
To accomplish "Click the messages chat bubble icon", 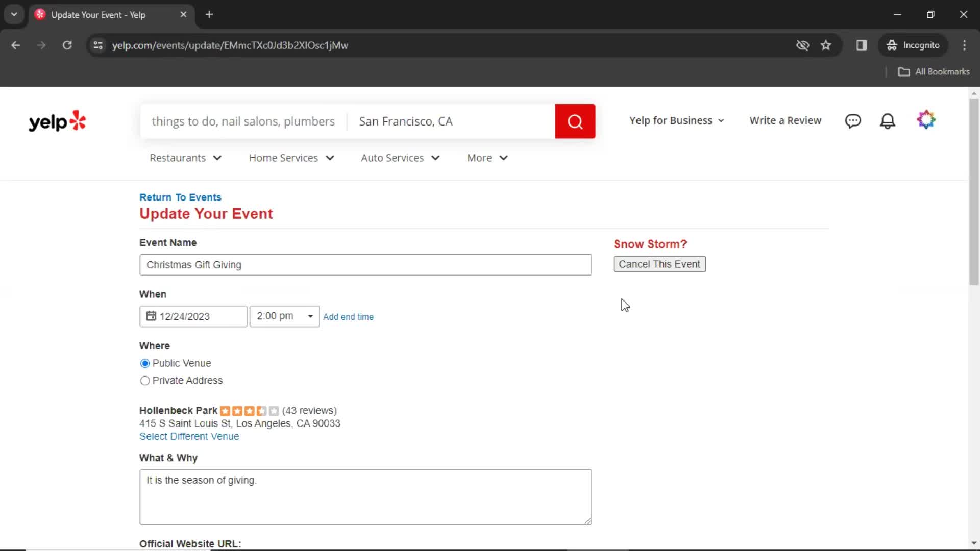I will pyautogui.click(x=853, y=120).
